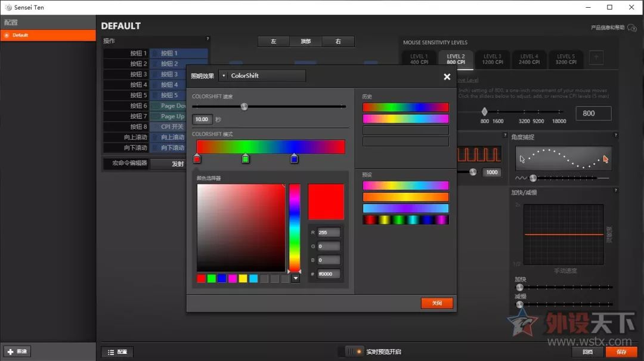
Task: Apply first history rainbow gradient
Action: [x=406, y=107]
